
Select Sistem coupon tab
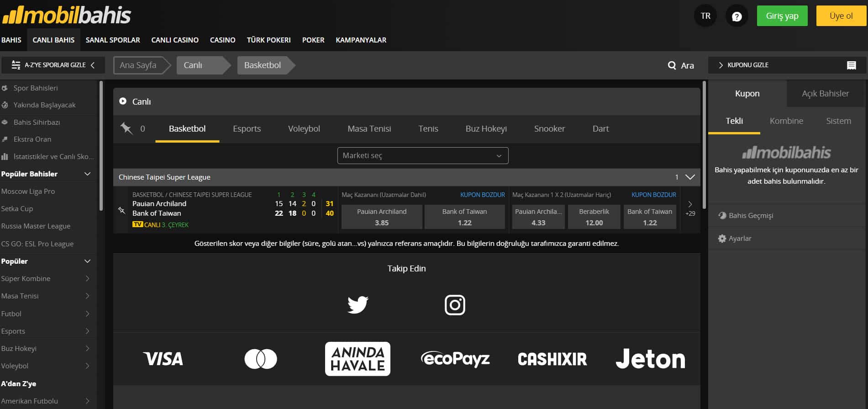point(838,121)
